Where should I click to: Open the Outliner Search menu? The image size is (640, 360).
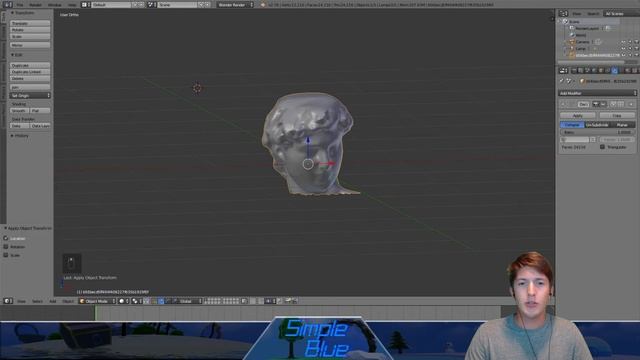coord(593,14)
